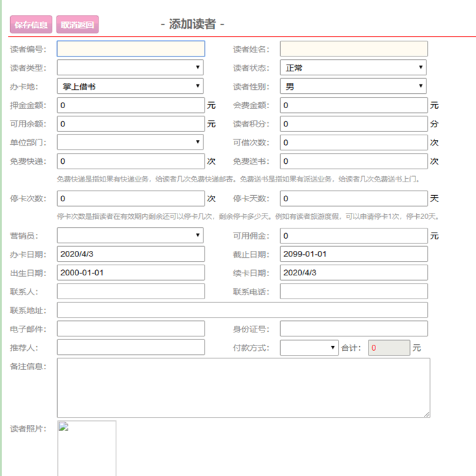Click the 截止日期 field with 2099-01-01
The width and height of the screenshot is (476, 476).
tap(354, 254)
